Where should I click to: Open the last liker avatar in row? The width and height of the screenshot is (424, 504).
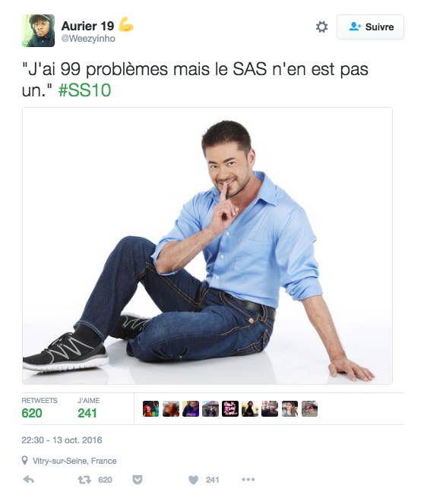tap(309, 408)
